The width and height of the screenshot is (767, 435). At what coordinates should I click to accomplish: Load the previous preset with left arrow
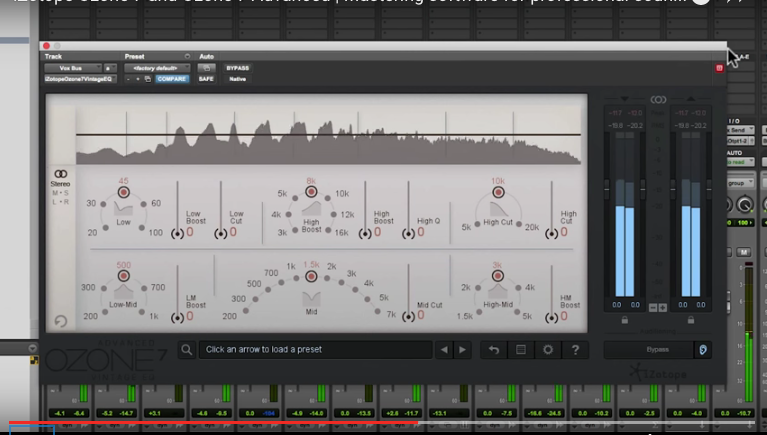444,349
